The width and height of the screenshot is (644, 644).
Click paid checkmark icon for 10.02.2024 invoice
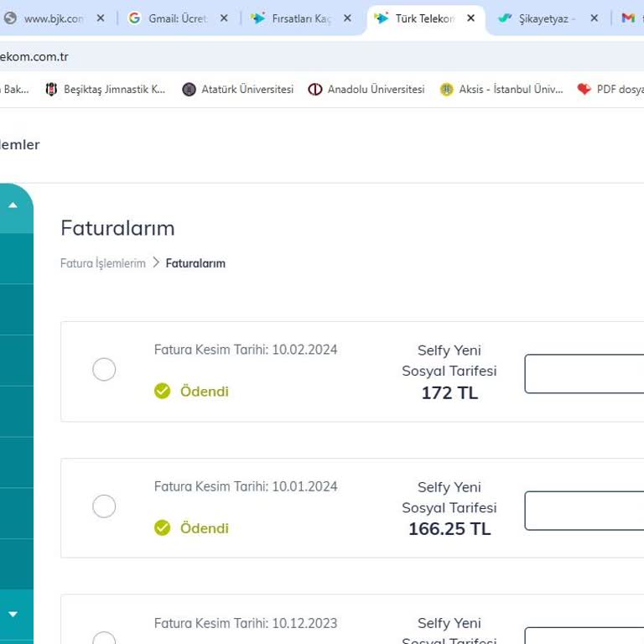[162, 391]
